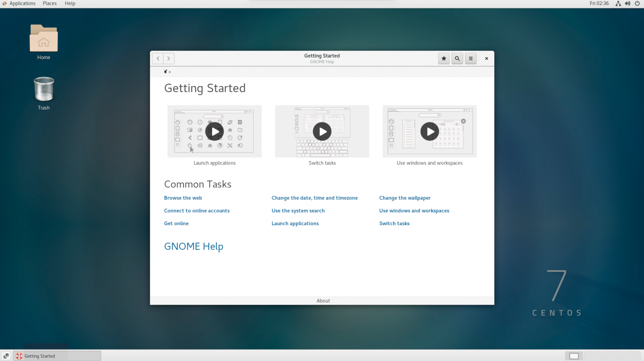Play the Switch tasks tutorial video
Screen dimensions: 644x361
[x=322, y=131]
